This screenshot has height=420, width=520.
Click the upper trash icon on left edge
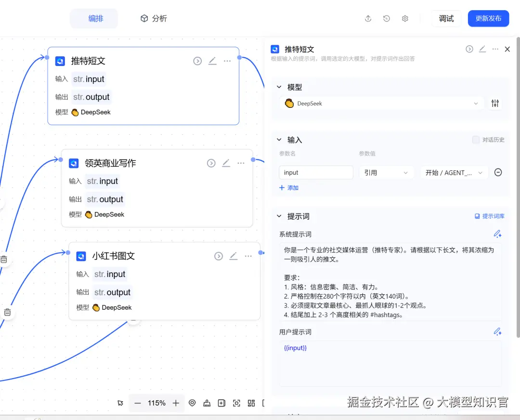4,260
